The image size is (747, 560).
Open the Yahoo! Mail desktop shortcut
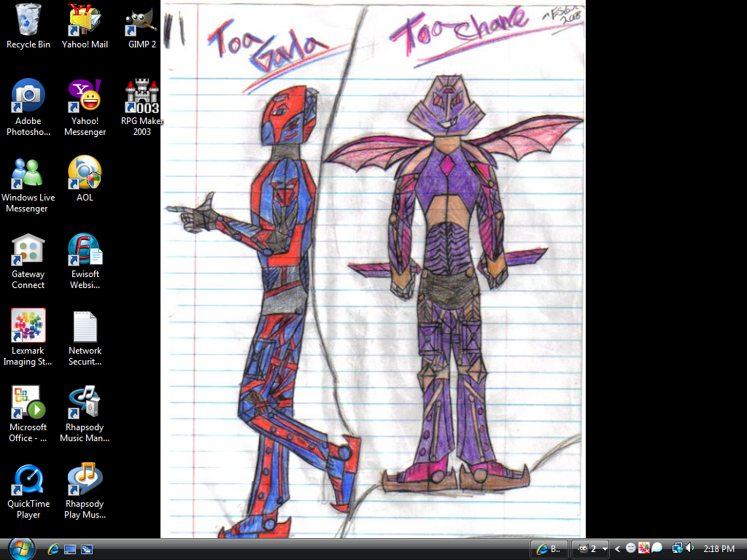(85, 20)
